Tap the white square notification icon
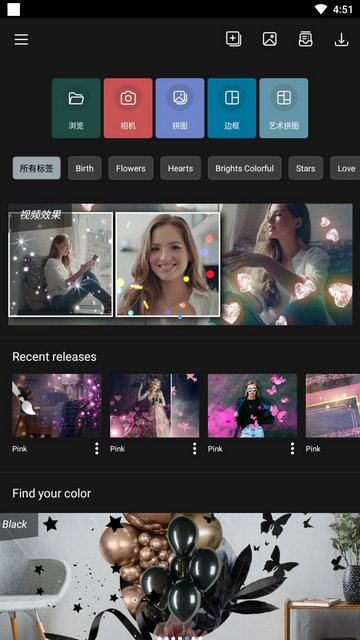The width and height of the screenshot is (360, 640). (13, 9)
